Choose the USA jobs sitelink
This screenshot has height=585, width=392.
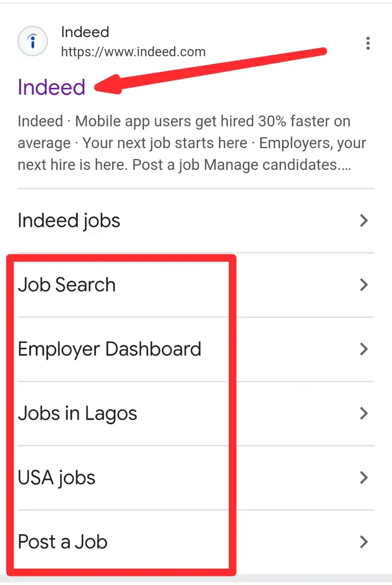[x=57, y=478]
